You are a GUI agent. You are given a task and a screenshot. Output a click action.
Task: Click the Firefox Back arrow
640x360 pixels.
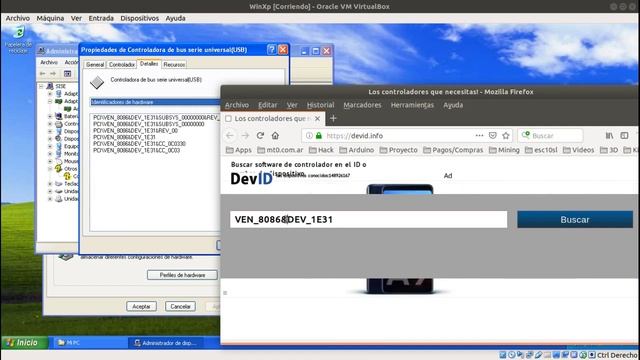click(230, 136)
